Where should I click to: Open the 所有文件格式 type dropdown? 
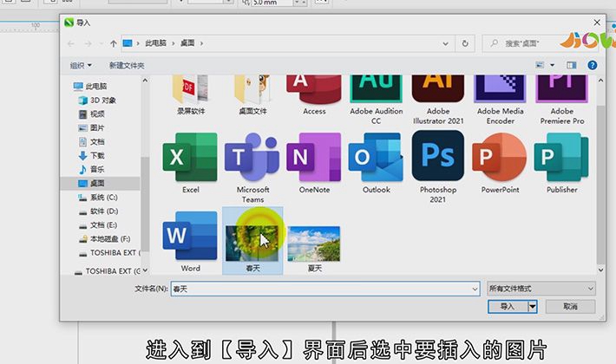point(541,289)
